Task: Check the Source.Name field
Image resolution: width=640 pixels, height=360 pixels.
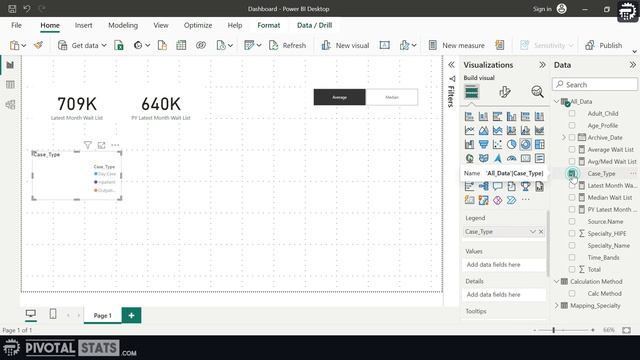Action: click(x=572, y=221)
